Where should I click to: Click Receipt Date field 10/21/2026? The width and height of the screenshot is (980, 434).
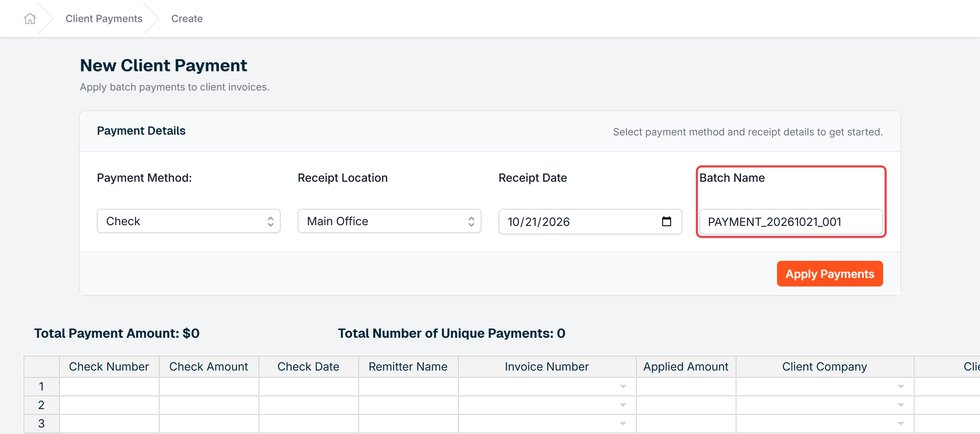point(590,222)
